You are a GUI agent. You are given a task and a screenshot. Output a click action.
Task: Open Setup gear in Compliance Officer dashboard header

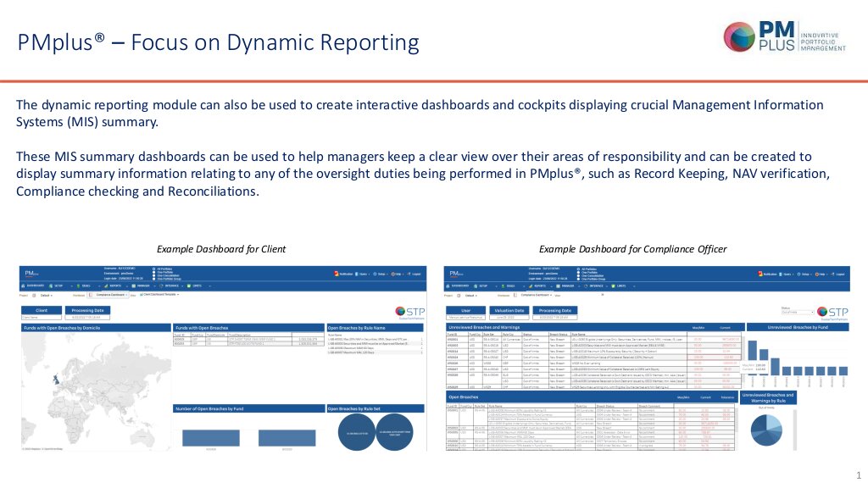pos(798,274)
